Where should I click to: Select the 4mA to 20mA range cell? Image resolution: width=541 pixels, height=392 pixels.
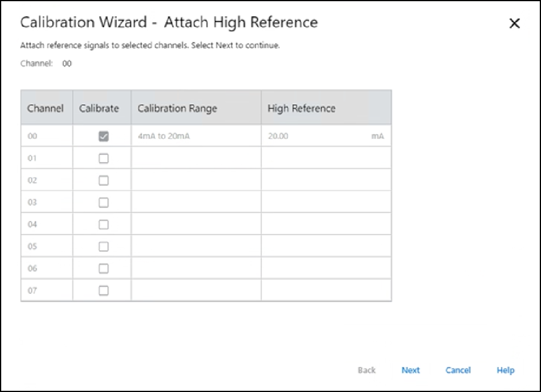(x=164, y=136)
